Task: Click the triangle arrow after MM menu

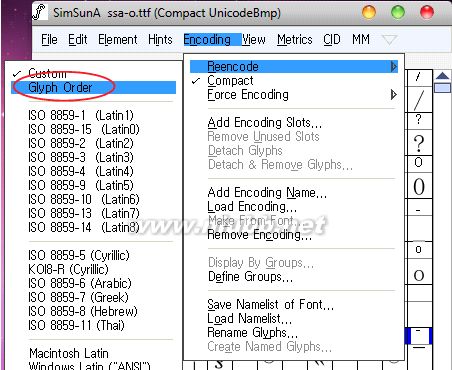Action: [x=389, y=40]
